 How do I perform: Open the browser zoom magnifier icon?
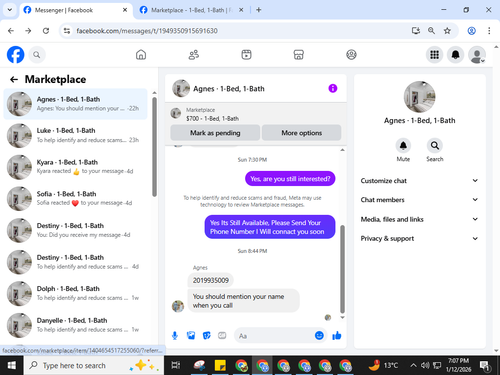point(431,31)
